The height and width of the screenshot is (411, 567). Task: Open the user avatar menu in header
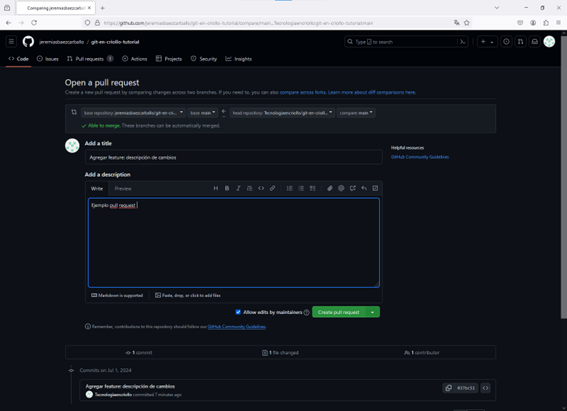pyautogui.click(x=549, y=42)
